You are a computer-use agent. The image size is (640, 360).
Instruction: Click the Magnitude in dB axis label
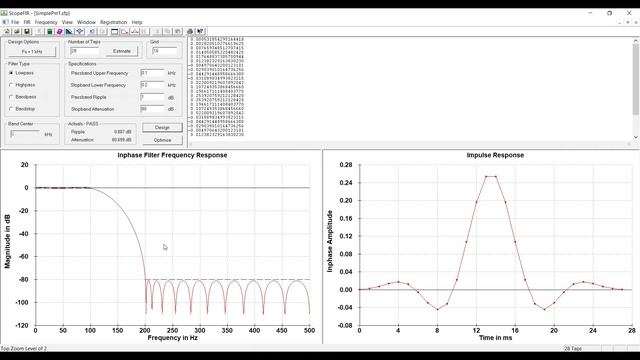pyautogui.click(x=7, y=241)
